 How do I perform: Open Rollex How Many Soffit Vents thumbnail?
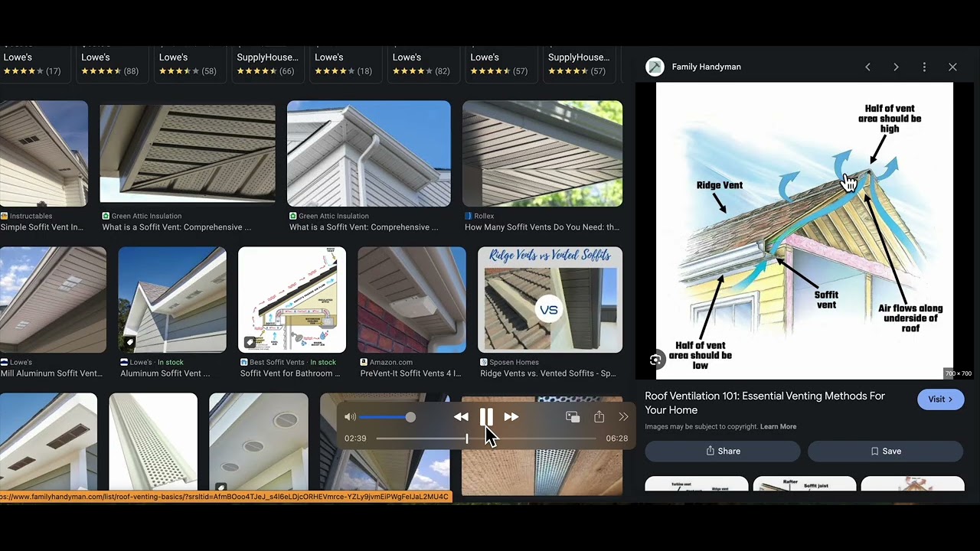[543, 153]
